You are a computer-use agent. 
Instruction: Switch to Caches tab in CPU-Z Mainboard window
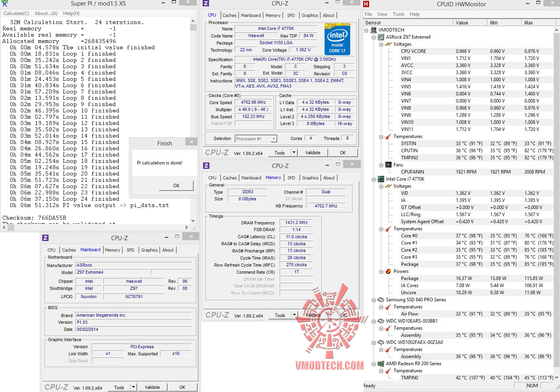69,250
